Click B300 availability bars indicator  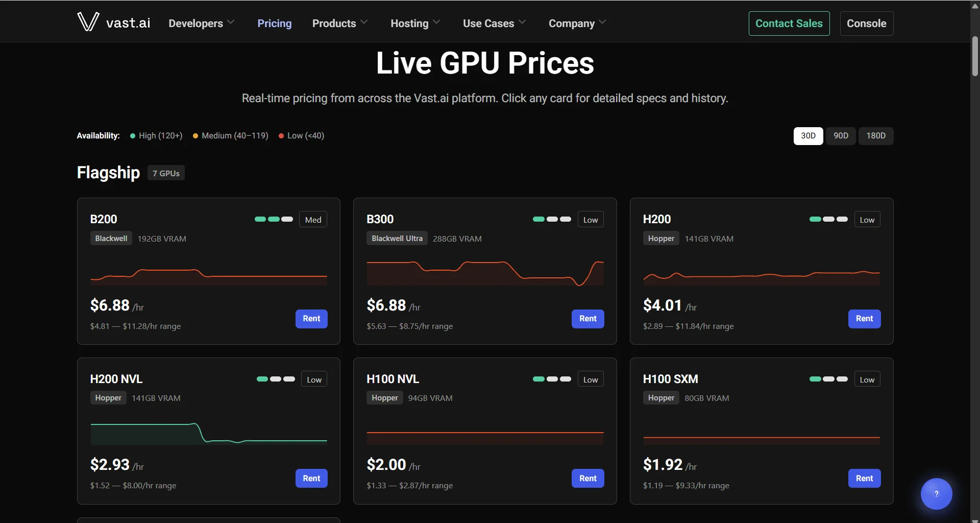pyautogui.click(x=552, y=219)
